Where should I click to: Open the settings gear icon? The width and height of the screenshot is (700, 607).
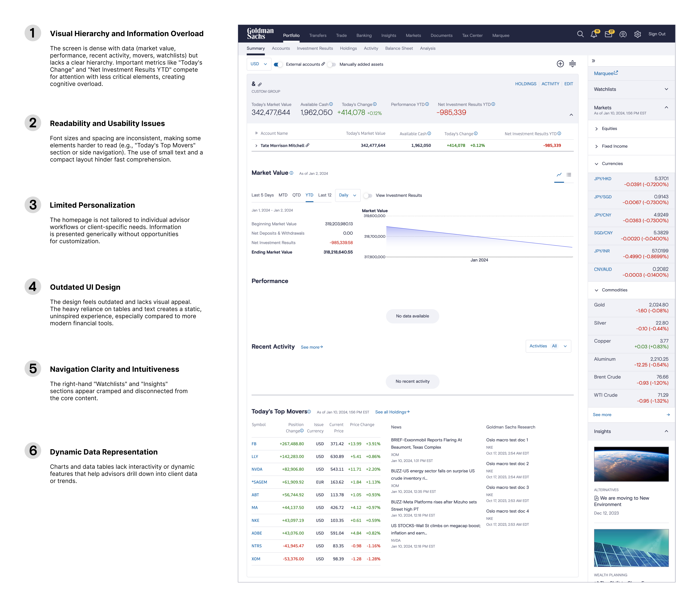tap(637, 34)
